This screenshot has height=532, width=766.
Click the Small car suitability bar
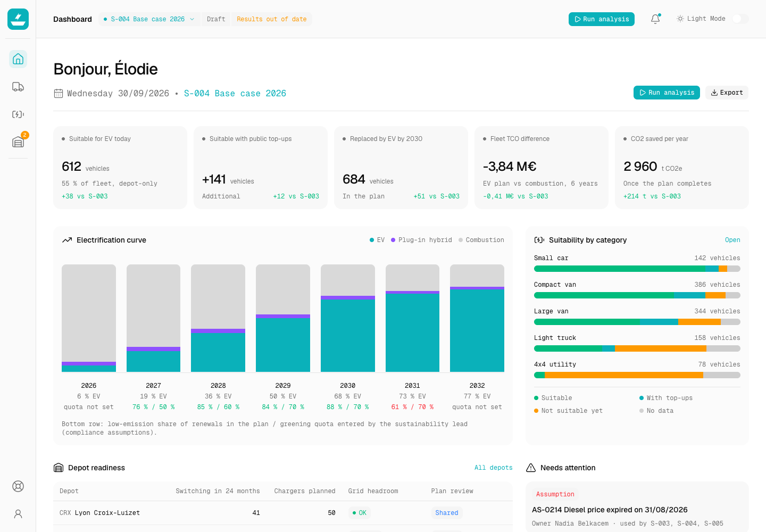(x=637, y=269)
